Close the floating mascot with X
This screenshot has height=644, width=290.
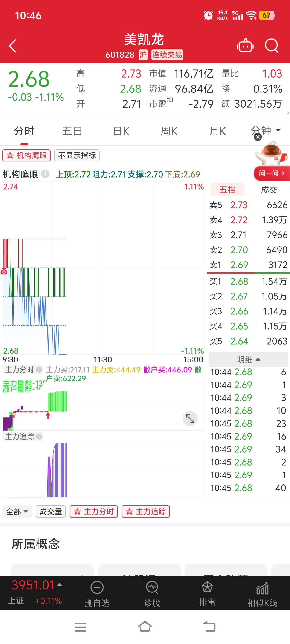click(x=258, y=137)
